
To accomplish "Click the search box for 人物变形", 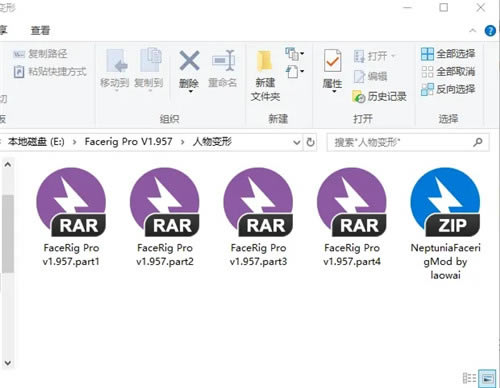I will [408, 142].
